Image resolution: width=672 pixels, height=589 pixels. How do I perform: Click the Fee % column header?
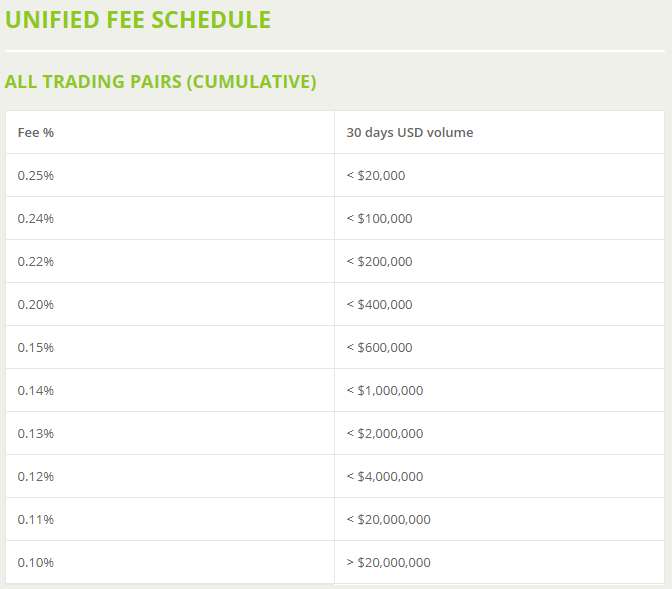tap(170, 132)
